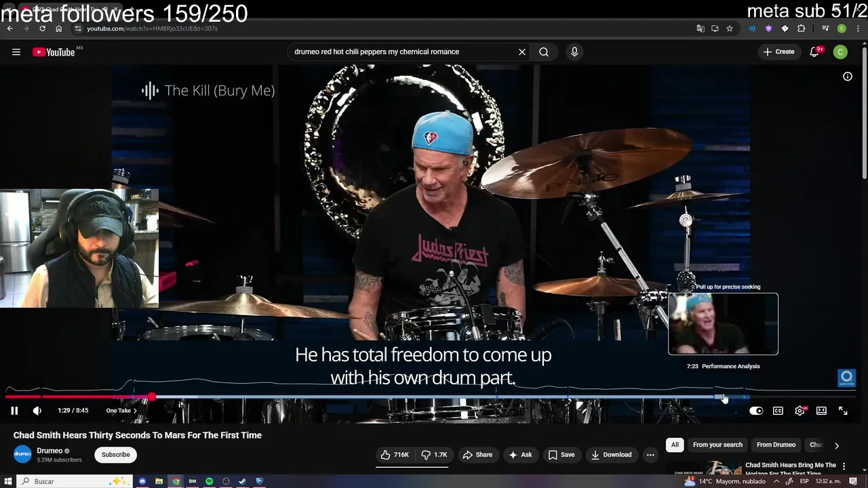Go back in browser
This screenshot has width=868, height=488.
[9, 28]
